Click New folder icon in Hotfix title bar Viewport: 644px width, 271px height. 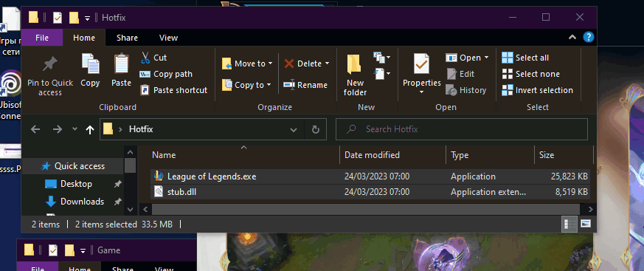74,18
